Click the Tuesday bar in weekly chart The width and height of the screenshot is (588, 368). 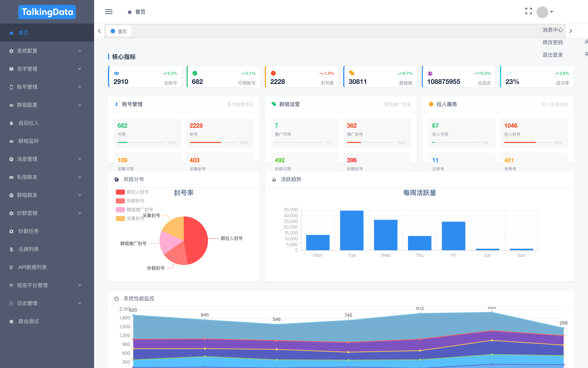(352, 230)
